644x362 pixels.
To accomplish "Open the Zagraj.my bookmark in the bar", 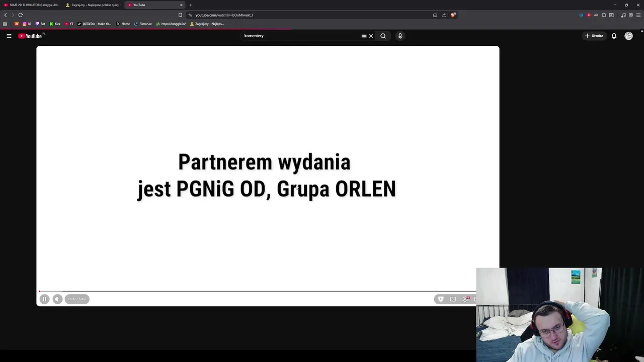I will tap(207, 24).
